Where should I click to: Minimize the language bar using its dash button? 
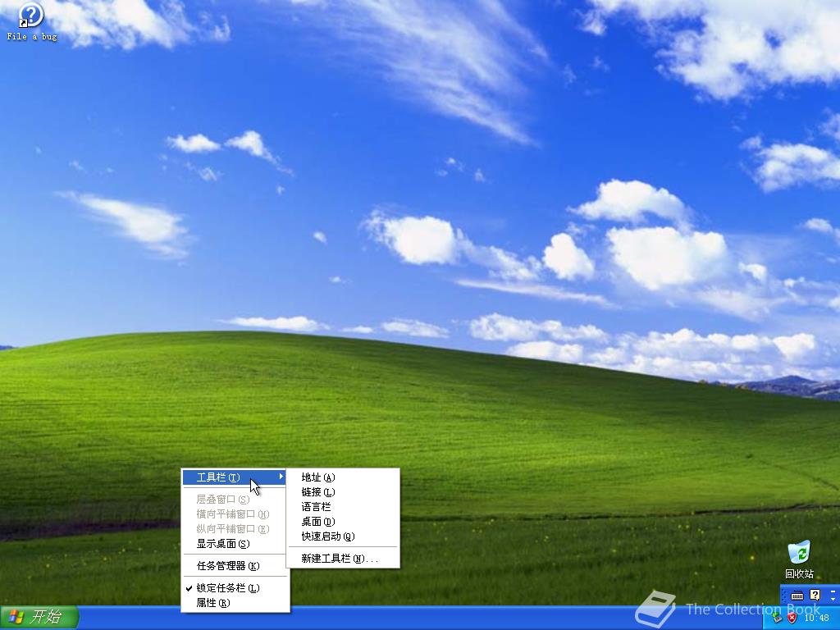point(833,591)
